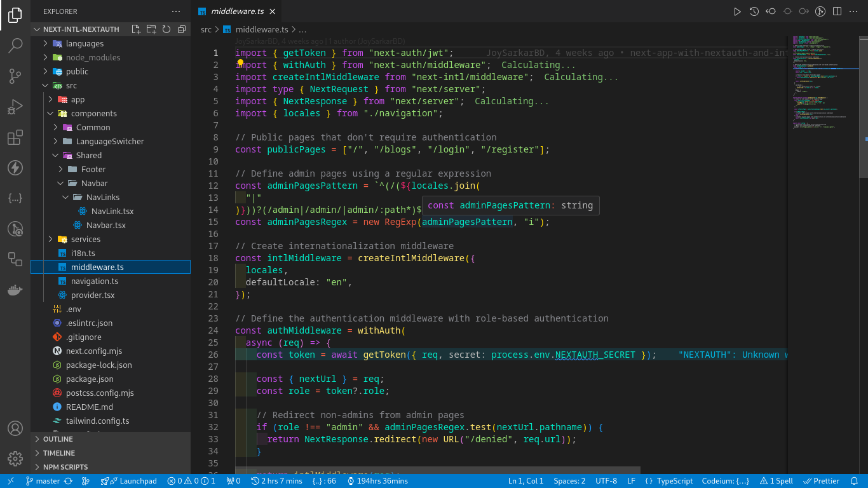Viewport: 868px width, 488px height.
Task: Collapse the src folder
Action: coord(111,85)
